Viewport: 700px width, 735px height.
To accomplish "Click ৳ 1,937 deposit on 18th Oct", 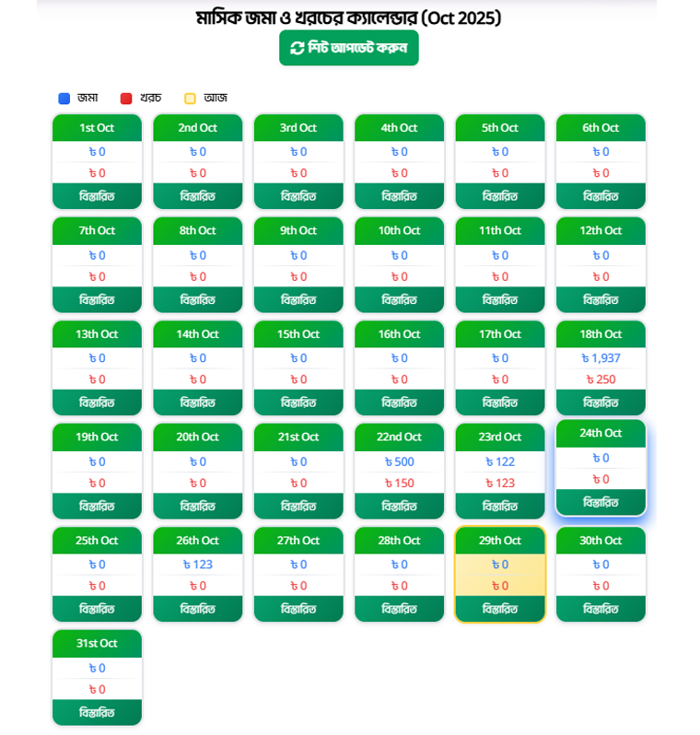I will 601,358.
